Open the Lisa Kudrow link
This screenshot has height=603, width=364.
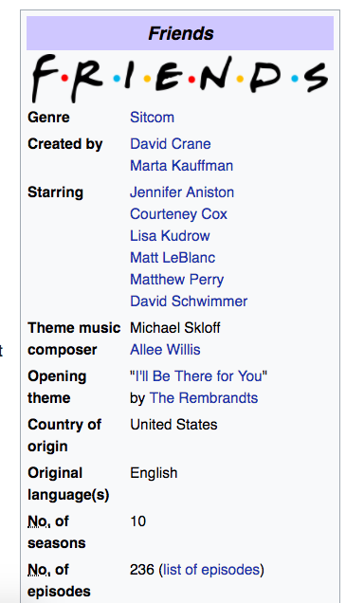[170, 236]
